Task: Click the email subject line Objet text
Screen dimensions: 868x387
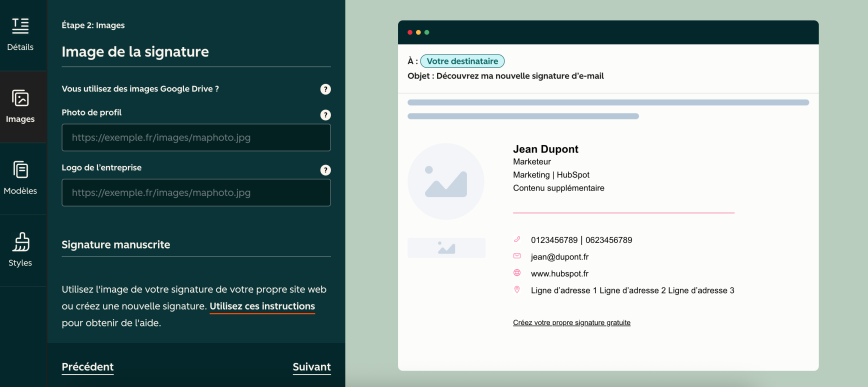Action: click(505, 76)
